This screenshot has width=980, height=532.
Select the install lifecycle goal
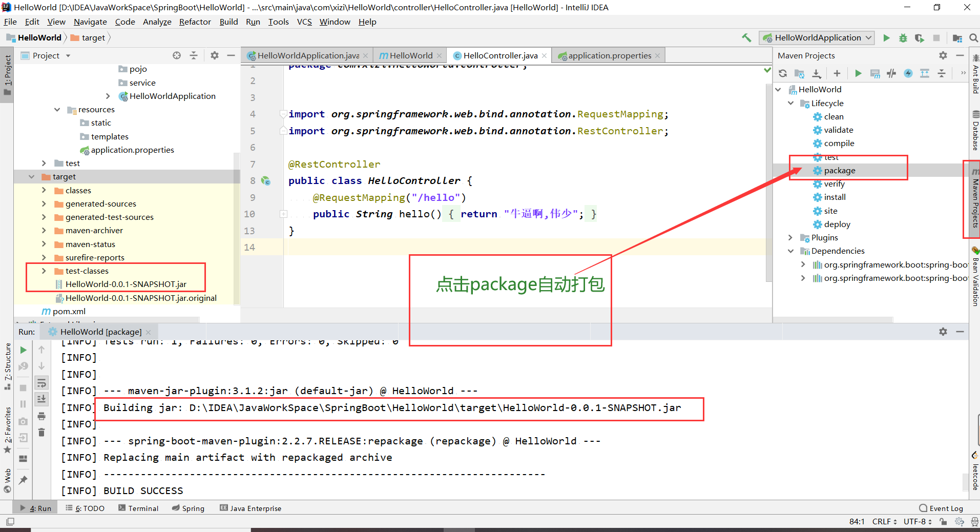coord(835,197)
